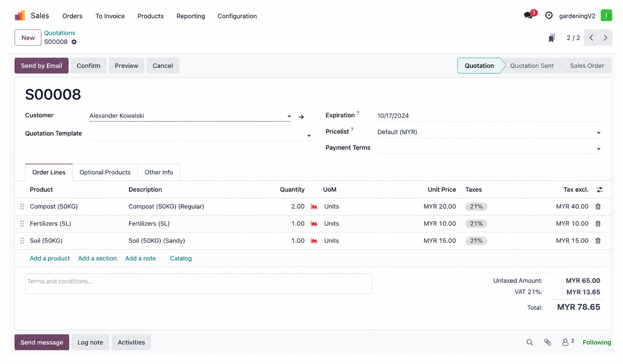Open customer record via arrow icon
The width and height of the screenshot is (623, 364).
(x=301, y=117)
